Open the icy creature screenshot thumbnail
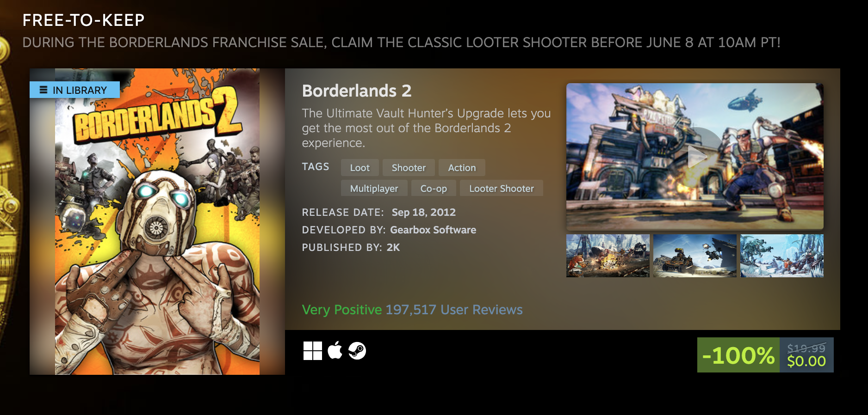This screenshot has width=868, height=415. (782, 256)
